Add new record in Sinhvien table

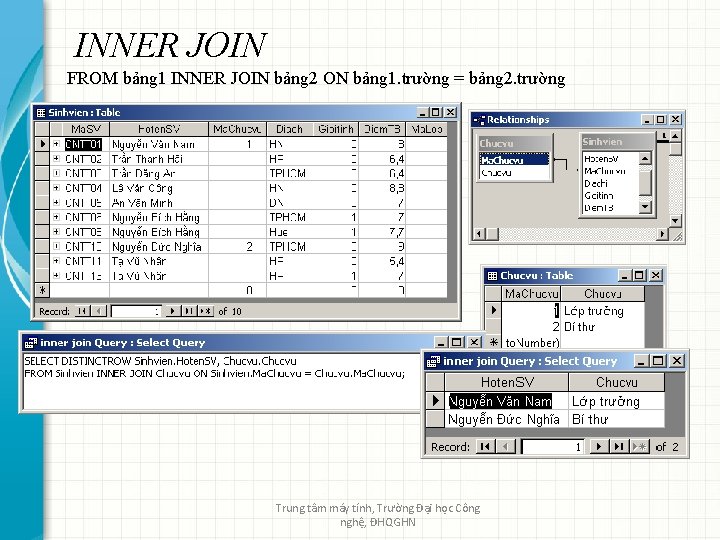[x=205, y=311]
